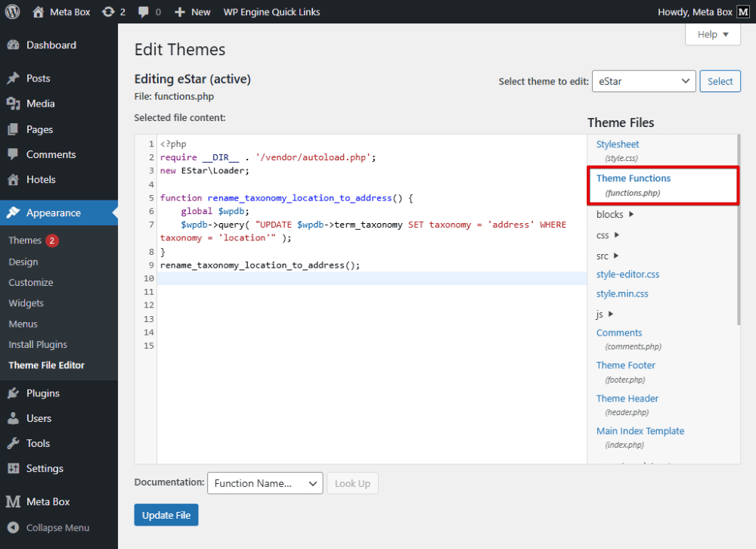This screenshot has height=549, width=756.
Task: Open Media via its camera icon
Action: (x=14, y=103)
